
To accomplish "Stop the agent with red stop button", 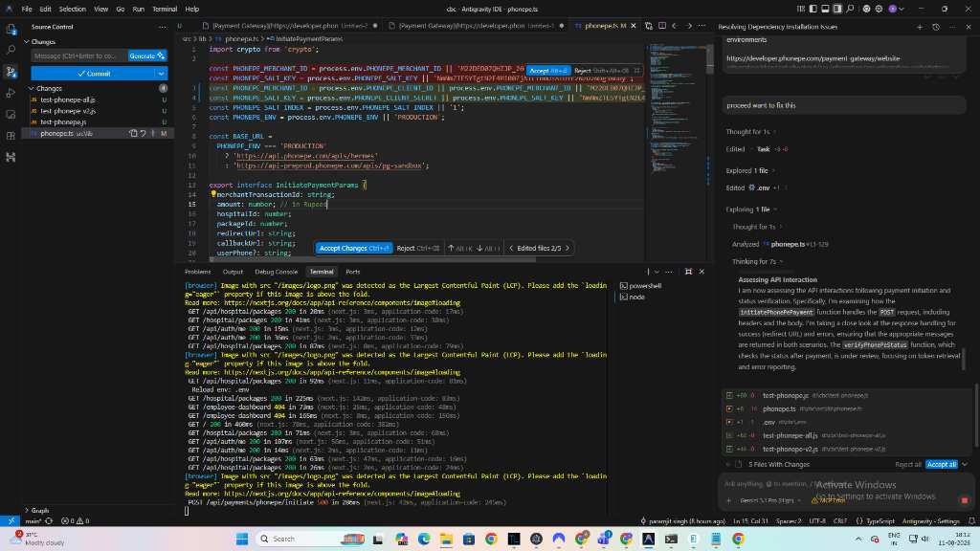I will pyautogui.click(x=965, y=500).
